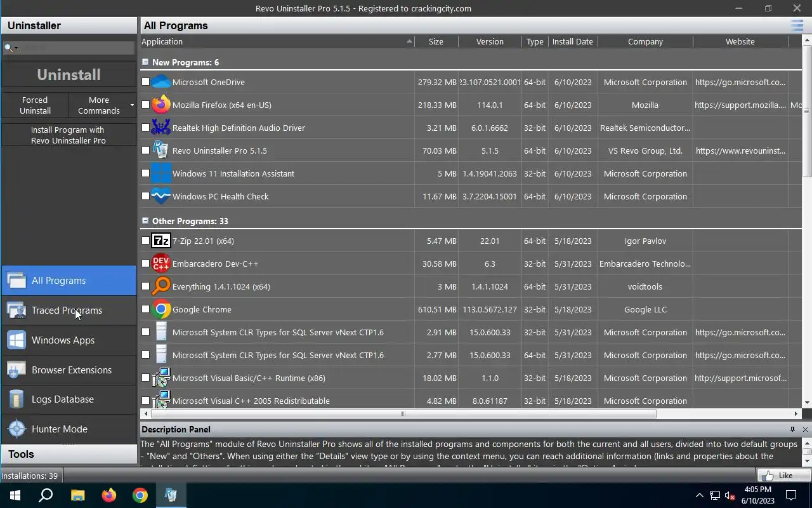The image size is (812, 508).
Task: Click Revo Uninstaller taskbar icon
Action: click(171, 495)
